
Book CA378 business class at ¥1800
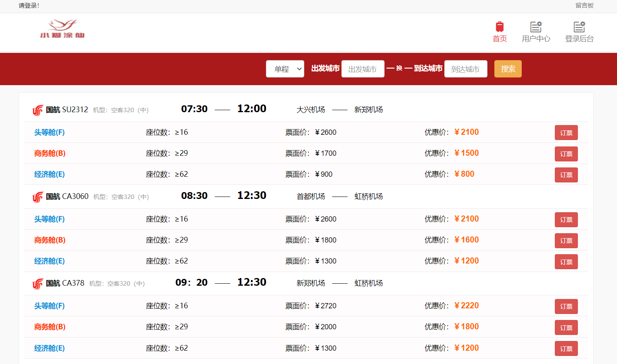click(566, 327)
